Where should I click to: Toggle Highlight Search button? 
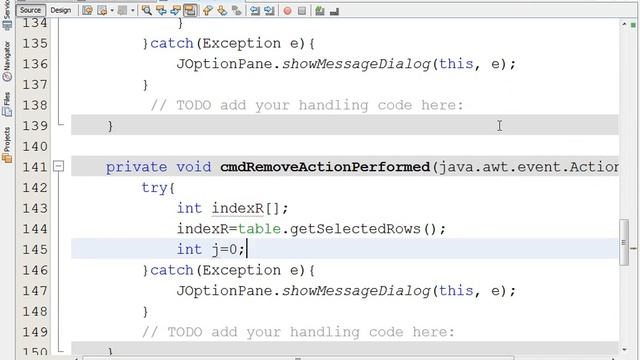click(x=190, y=11)
